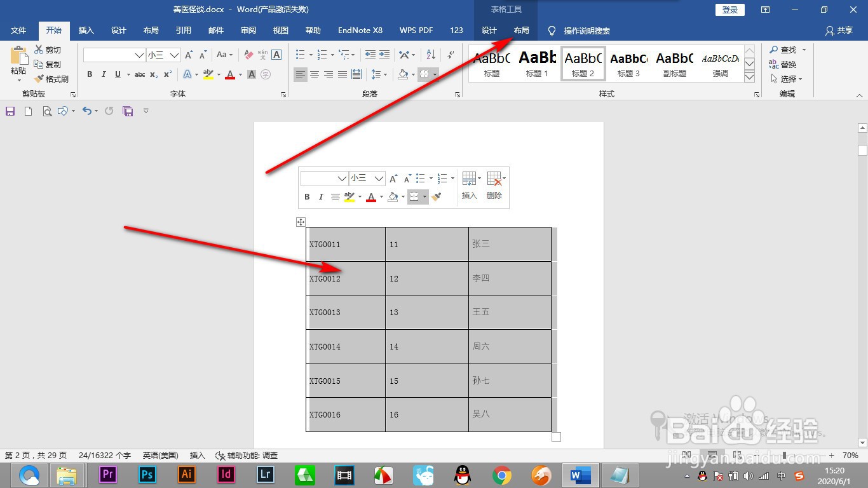
Task: Click the 英语(美国) language indicator in status bar
Action: tap(160, 456)
